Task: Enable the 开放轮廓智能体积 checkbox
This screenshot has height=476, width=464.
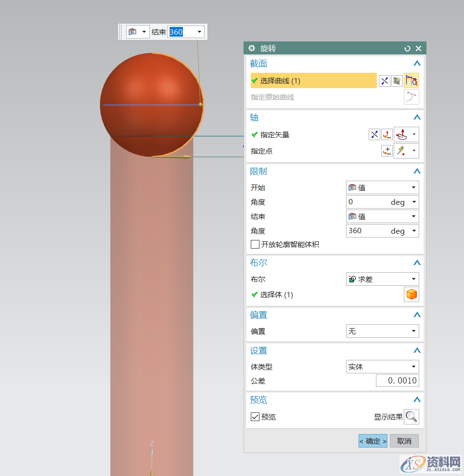Action: click(255, 245)
